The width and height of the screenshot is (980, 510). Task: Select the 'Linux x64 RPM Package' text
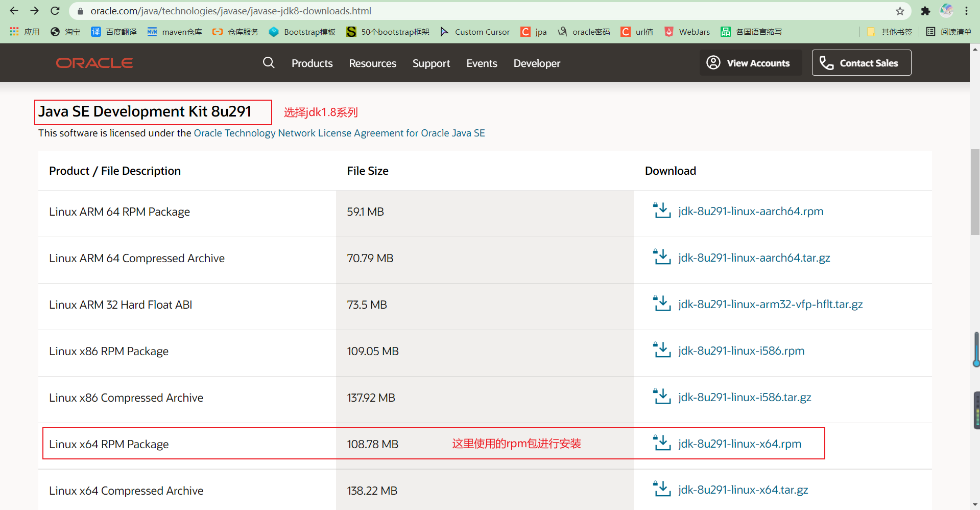pyautogui.click(x=109, y=444)
